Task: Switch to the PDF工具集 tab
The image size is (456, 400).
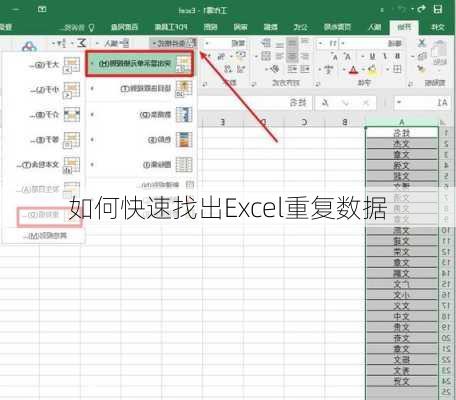Action: point(171,27)
